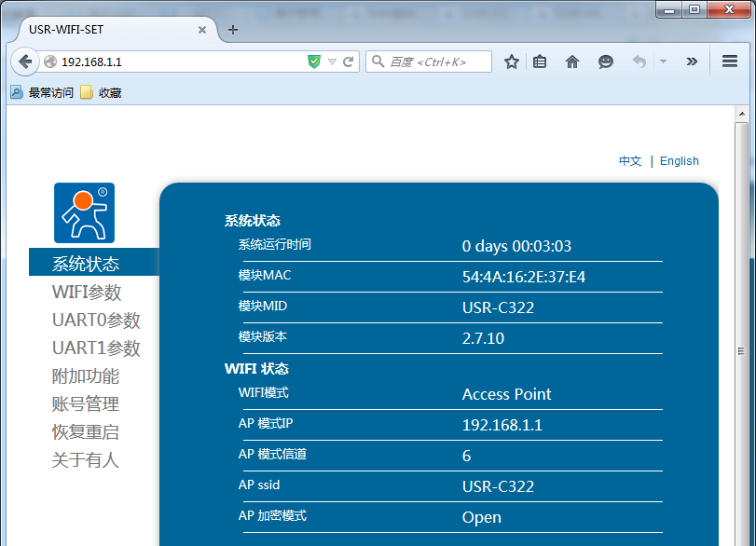756x546 pixels.
Task: Expand the toolbar overflow chevron
Action: pos(691,61)
